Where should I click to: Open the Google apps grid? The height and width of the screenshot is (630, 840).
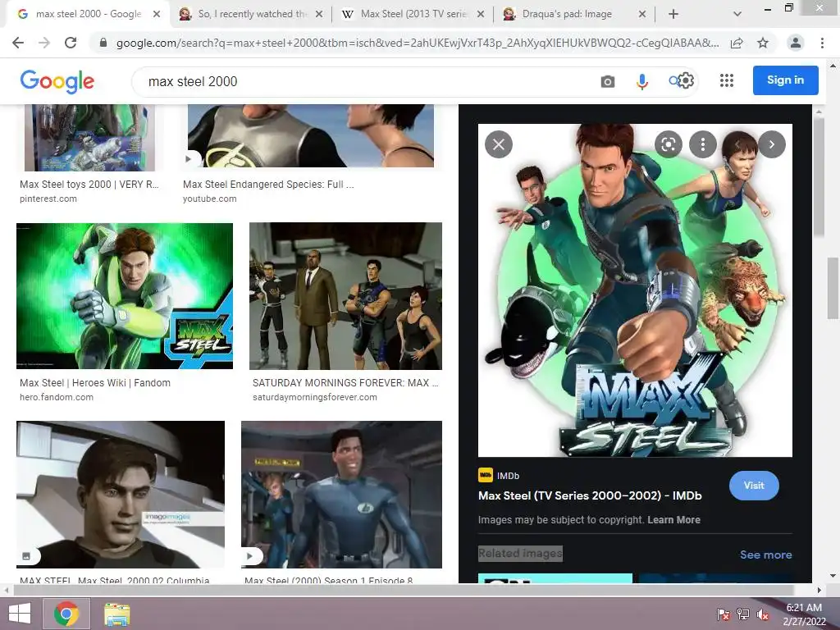tap(727, 80)
